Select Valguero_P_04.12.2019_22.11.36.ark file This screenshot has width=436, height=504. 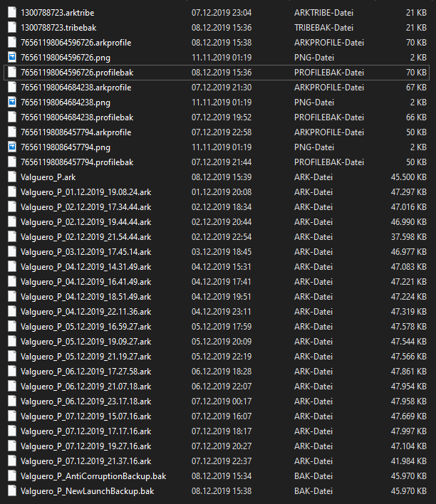[x=85, y=311]
